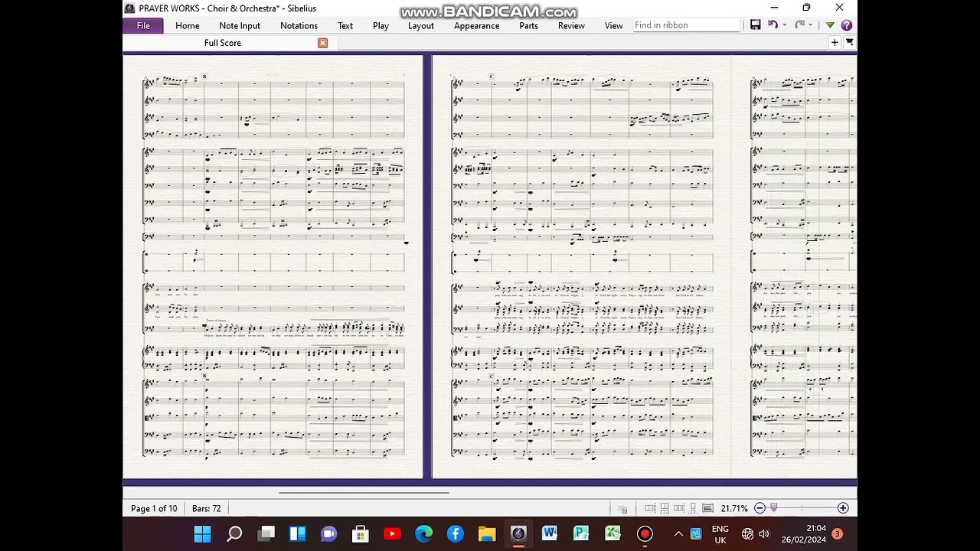
Task: Open File Explorer from the taskbar
Action: pos(486,533)
